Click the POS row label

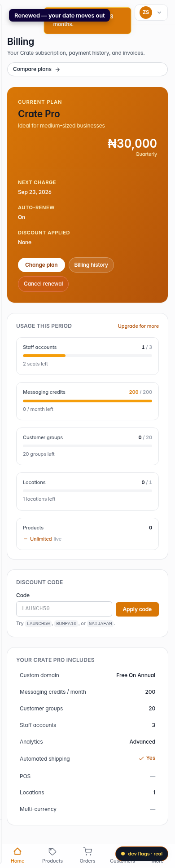coord(25,776)
